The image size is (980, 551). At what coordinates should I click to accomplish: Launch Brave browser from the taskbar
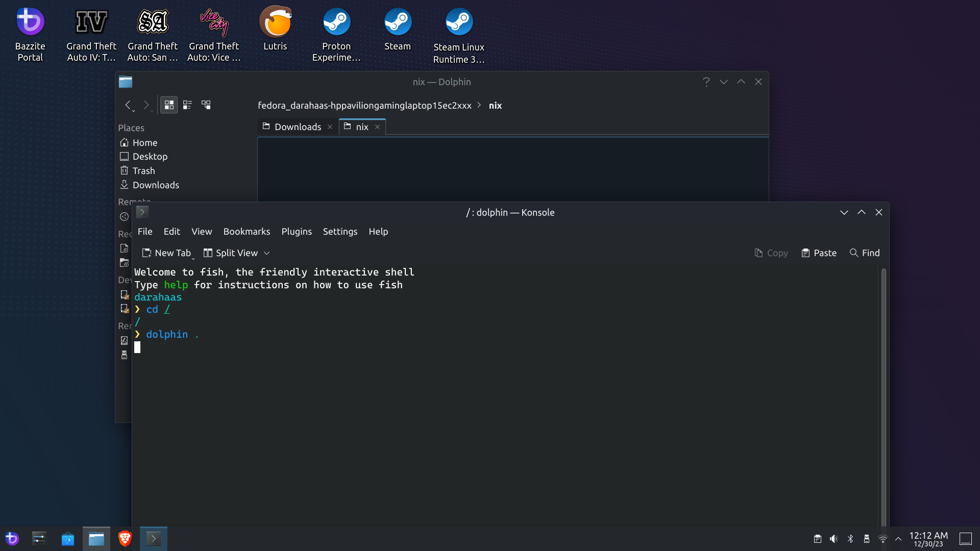(125, 539)
